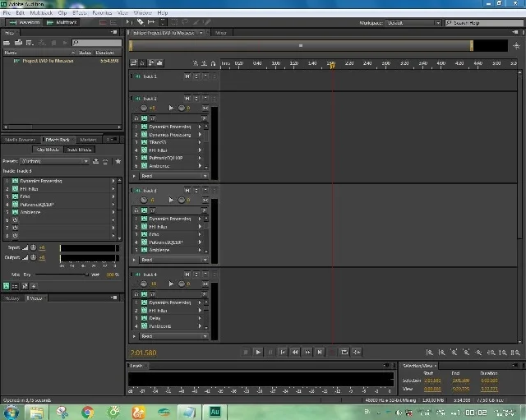Adjust the Output gain knob in Effects Rack
Viewport: 526px width, 420px height.
coord(33,257)
